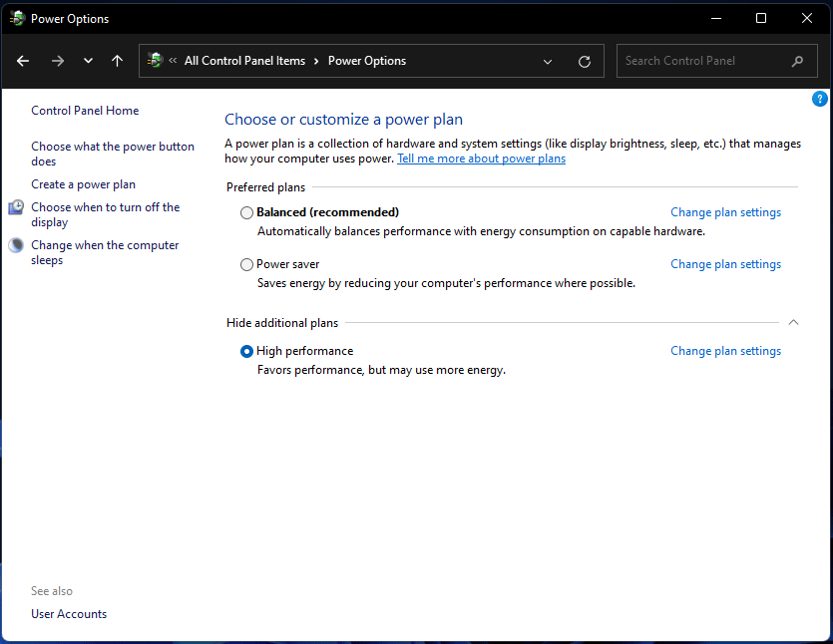
Task: Click the forward navigation arrow
Action: click(58, 61)
